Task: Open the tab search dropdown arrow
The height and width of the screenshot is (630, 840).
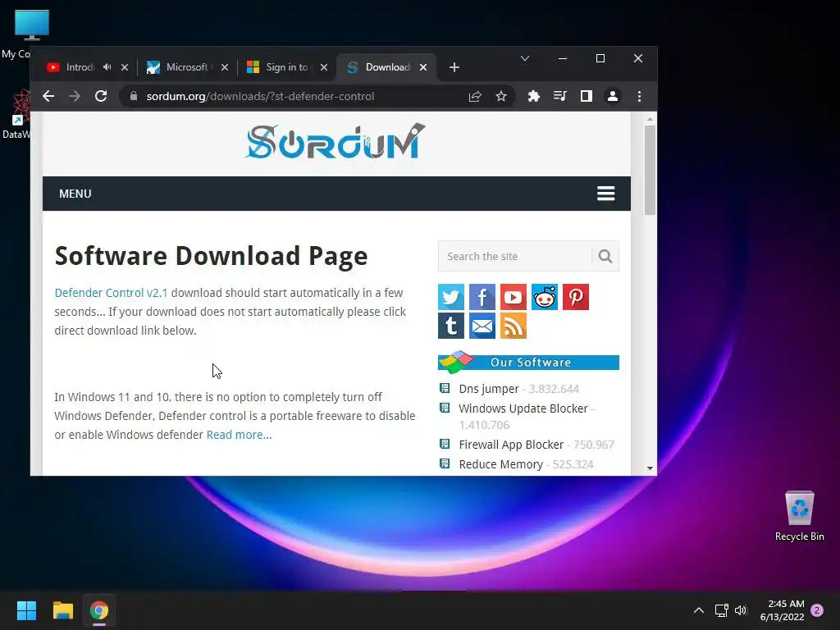Action: click(525, 58)
